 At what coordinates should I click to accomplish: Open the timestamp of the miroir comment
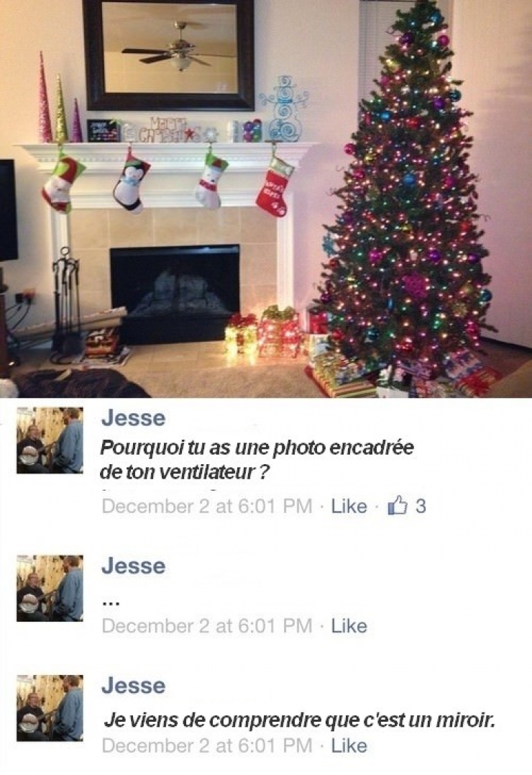coord(207,745)
